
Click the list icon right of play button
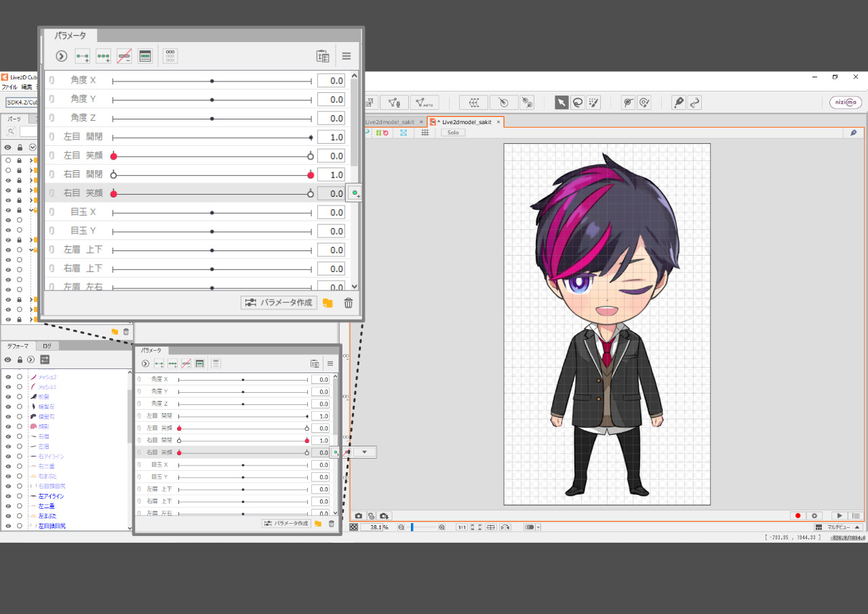856,516
